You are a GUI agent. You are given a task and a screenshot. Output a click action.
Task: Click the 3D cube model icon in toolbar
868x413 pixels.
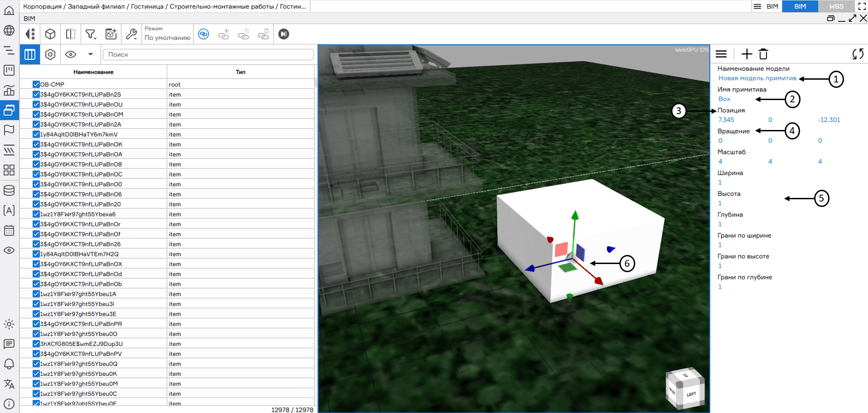click(x=50, y=34)
